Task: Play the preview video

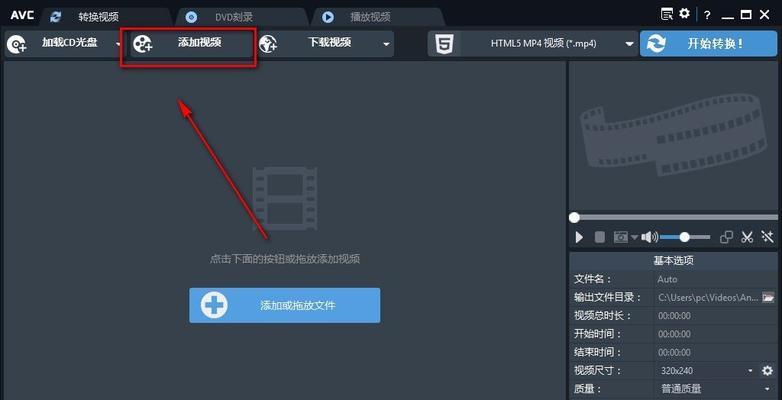Action: click(x=579, y=237)
